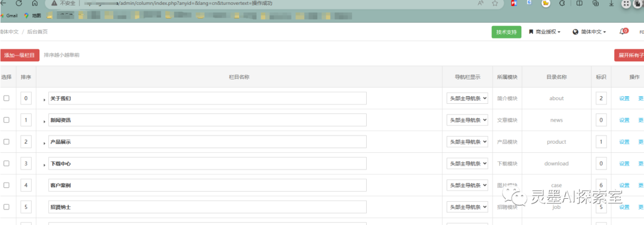644x225 pixels.
Task: Check the box beside 招贤纳士
Action: pos(6,207)
